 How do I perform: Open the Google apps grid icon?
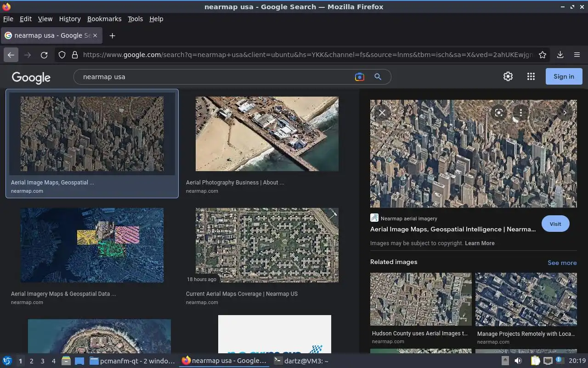point(531,76)
